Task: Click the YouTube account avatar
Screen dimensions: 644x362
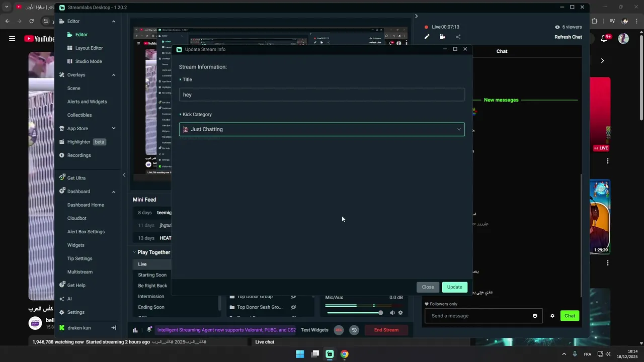Action: 623,39
